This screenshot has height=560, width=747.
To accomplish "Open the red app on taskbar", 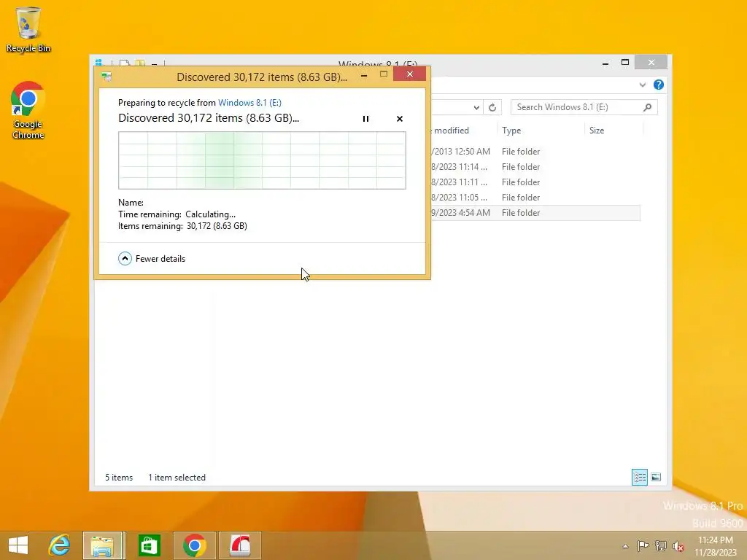I will tap(240, 545).
